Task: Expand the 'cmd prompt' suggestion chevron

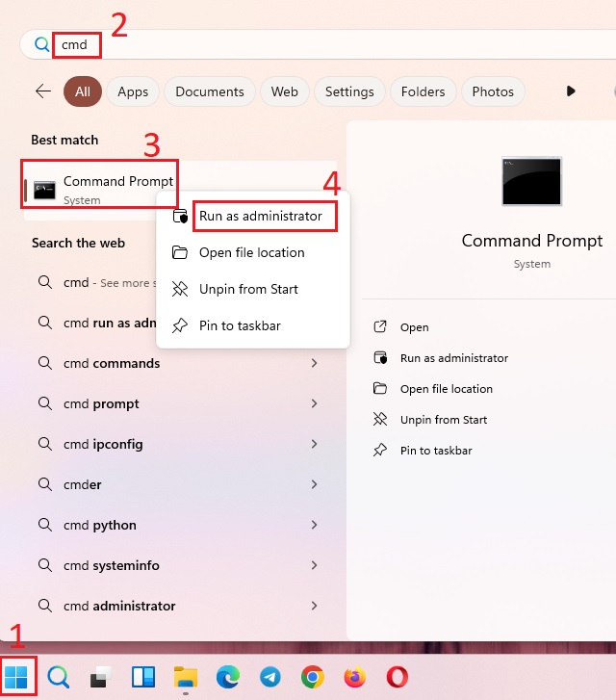Action: coord(314,403)
